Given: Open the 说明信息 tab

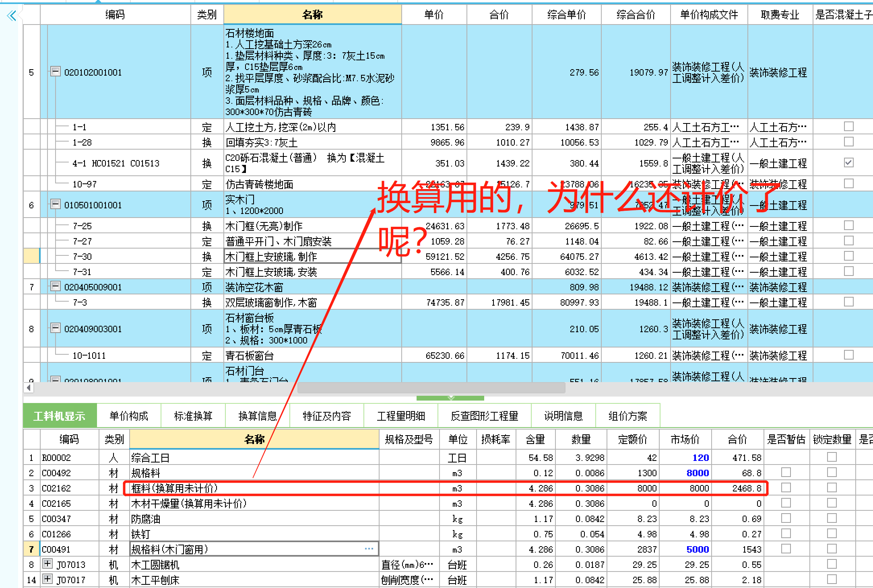Looking at the screenshot, I should (563, 416).
